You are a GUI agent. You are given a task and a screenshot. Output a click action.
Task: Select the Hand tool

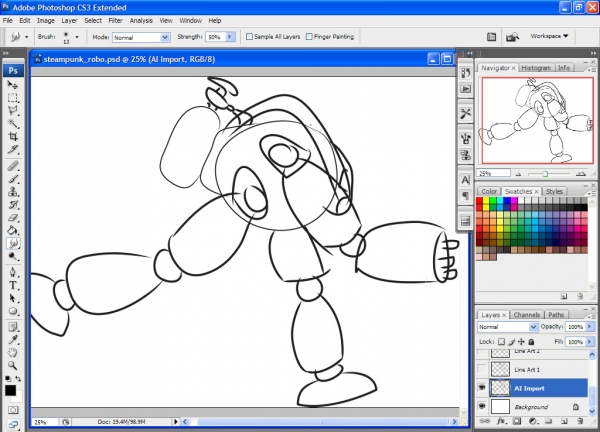click(13, 352)
